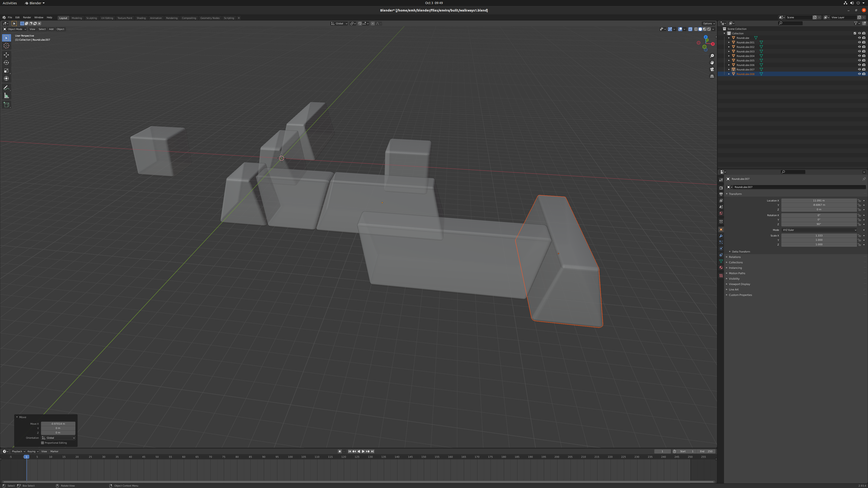Viewport: 868px width, 488px height.
Task: Open Playback popover in timeline
Action: click(x=18, y=452)
